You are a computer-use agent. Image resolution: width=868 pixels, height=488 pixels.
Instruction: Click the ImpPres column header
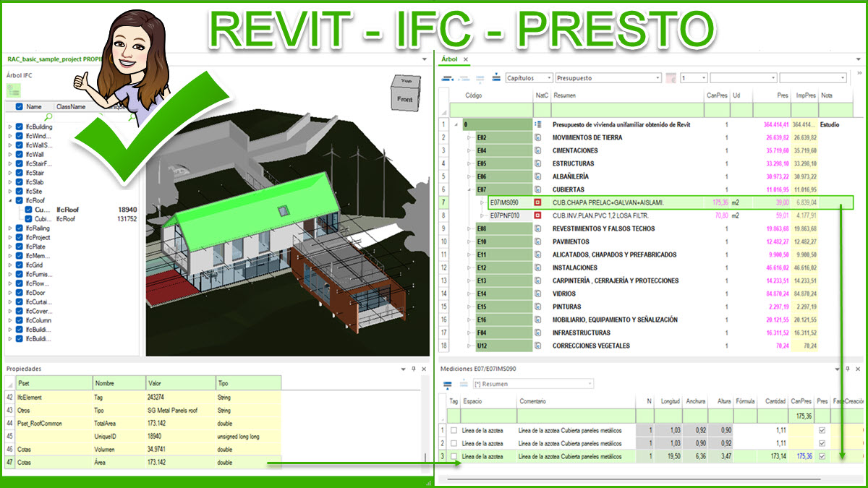tap(804, 95)
